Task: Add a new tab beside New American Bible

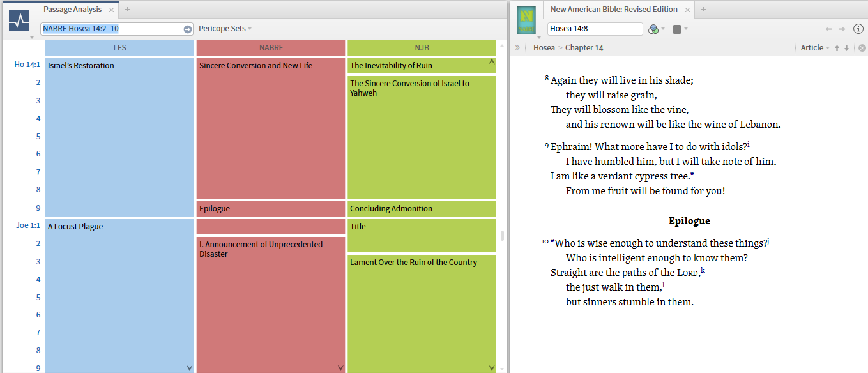Action: click(x=703, y=10)
